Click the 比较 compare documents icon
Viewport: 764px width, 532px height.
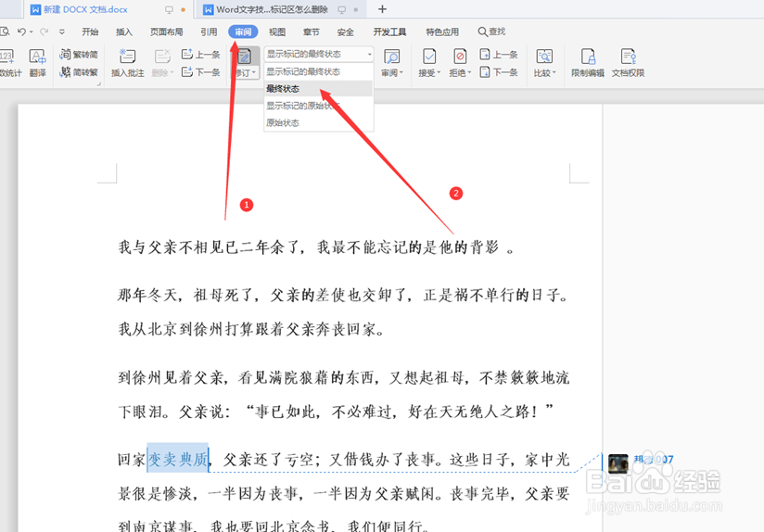point(544,57)
